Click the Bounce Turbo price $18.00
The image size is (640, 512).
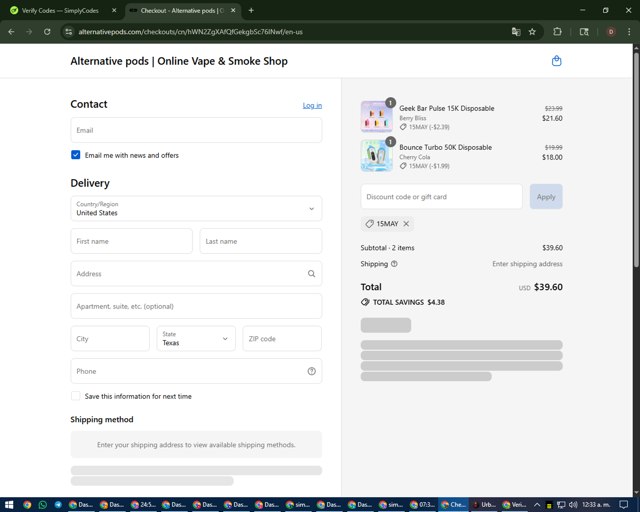(552, 157)
